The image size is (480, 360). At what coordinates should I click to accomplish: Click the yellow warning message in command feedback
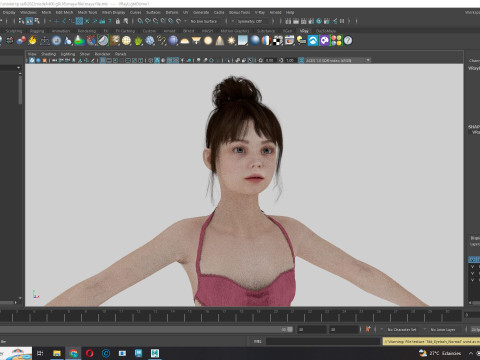point(431,341)
